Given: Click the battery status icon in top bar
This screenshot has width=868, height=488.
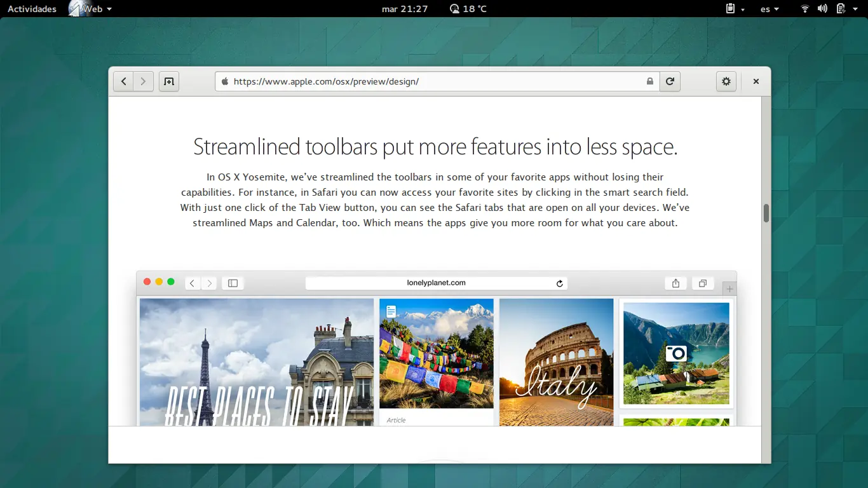Looking at the screenshot, I should click(841, 9).
